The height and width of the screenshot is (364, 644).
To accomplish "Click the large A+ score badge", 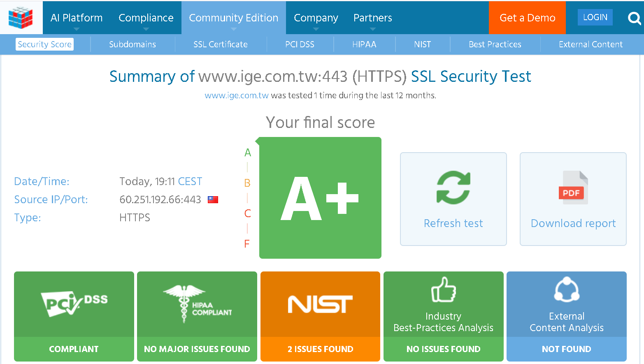I will pos(320,198).
